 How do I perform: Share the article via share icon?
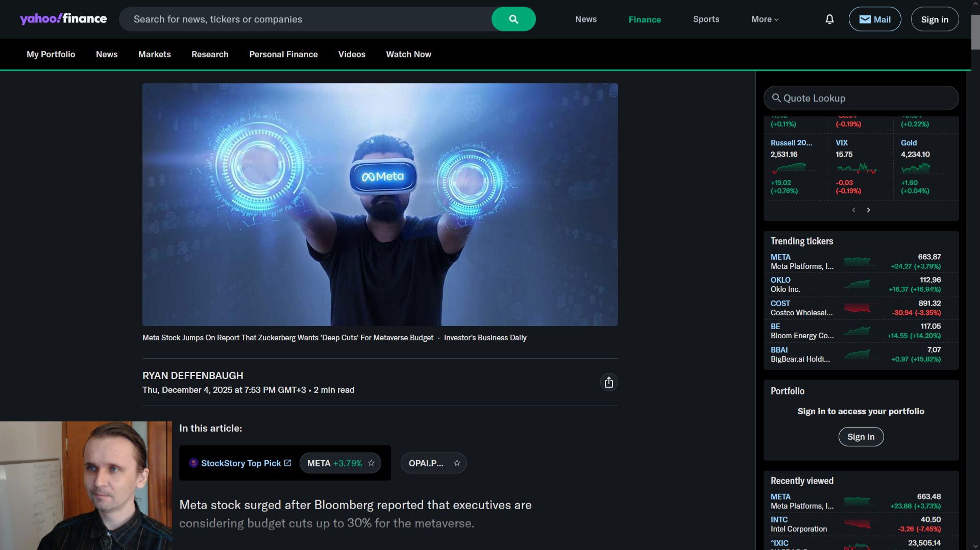(x=608, y=383)
